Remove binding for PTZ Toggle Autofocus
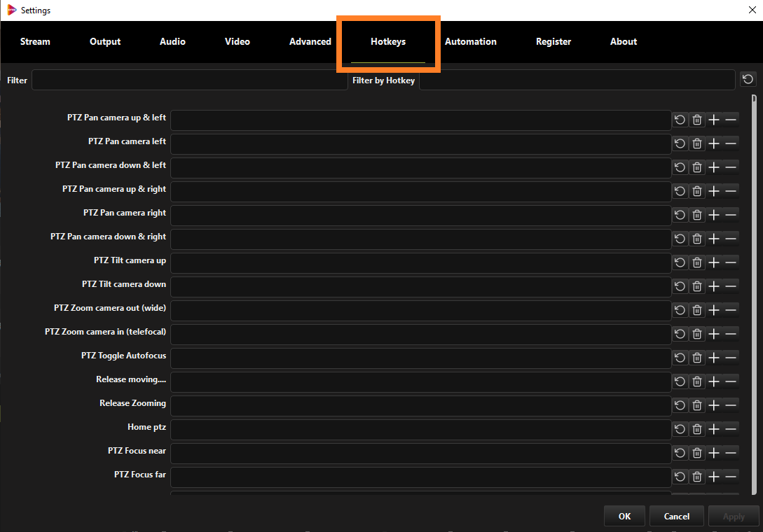Image resolution: width=763 pixels, height=532 pixels. pyautogui.click(x=731, y=358)
